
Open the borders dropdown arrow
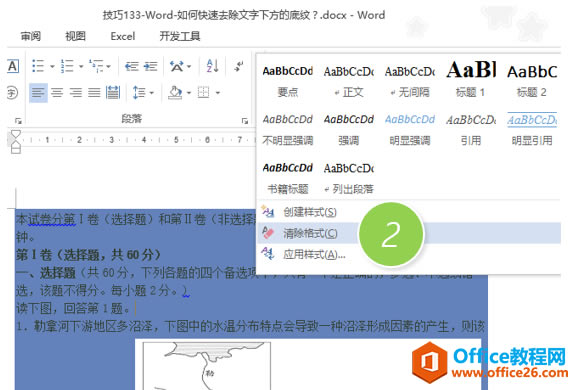(x=217, y=93)
